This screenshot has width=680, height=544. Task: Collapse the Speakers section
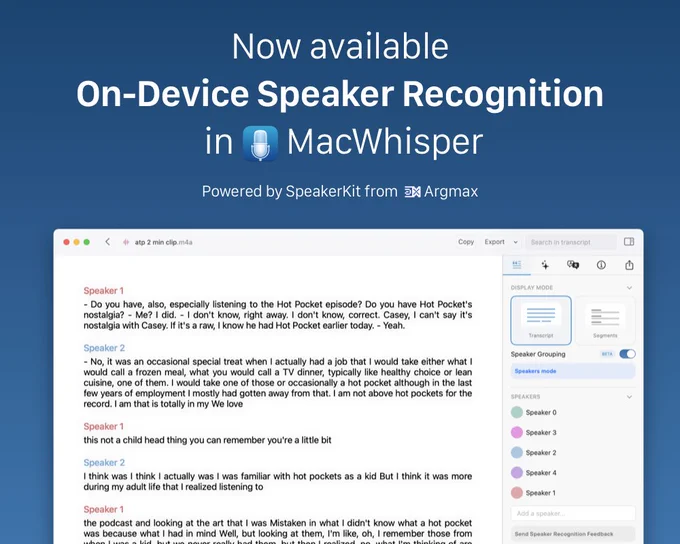point(629,397)
